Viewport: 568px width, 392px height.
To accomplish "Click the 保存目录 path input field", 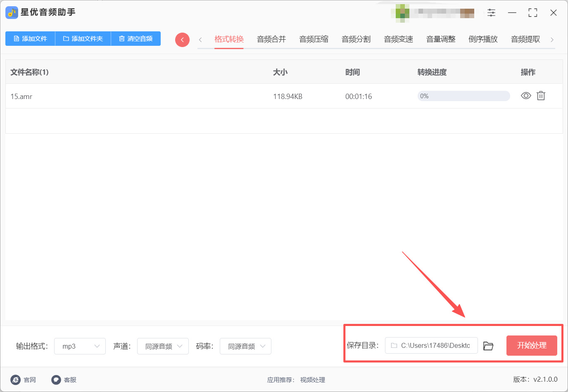I will click(x=431, y=345).
